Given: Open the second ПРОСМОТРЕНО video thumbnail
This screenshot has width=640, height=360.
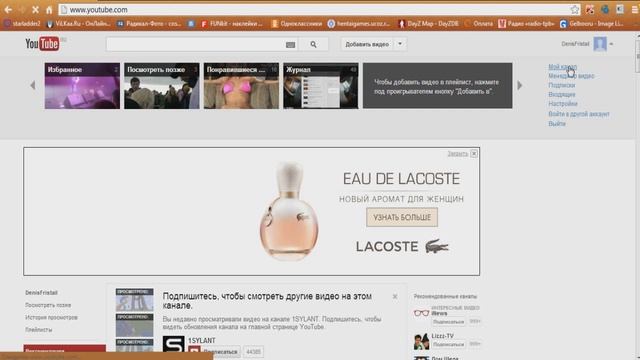Looking at the screenshot, I should (134, 325).
